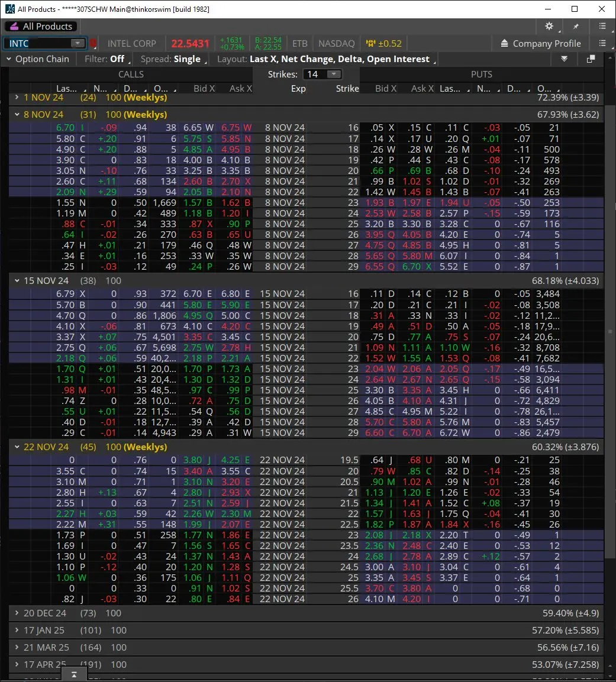This screenshot has height=682, width=616.
Task: Click the Strike column header
Action: click(347, 88)
